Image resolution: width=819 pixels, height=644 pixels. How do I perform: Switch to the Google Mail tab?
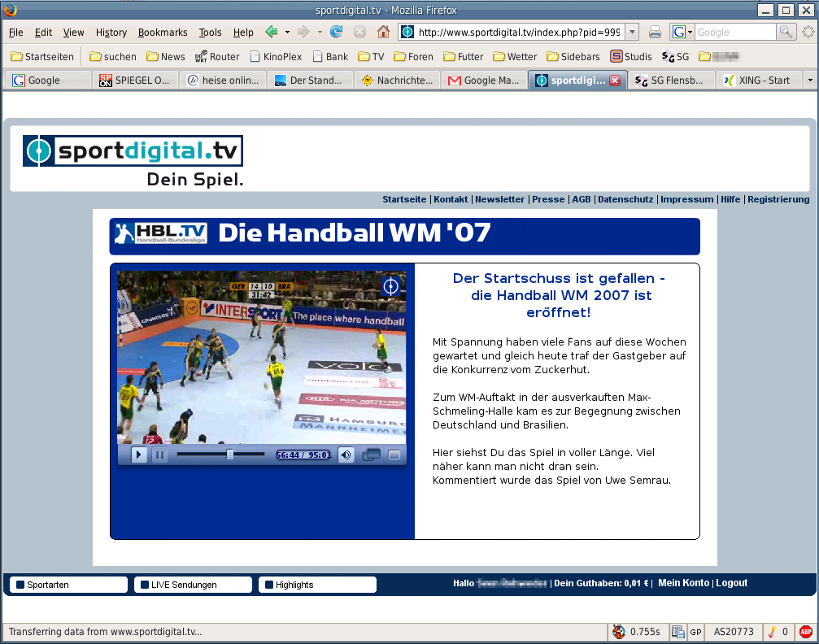coord(484,80)
